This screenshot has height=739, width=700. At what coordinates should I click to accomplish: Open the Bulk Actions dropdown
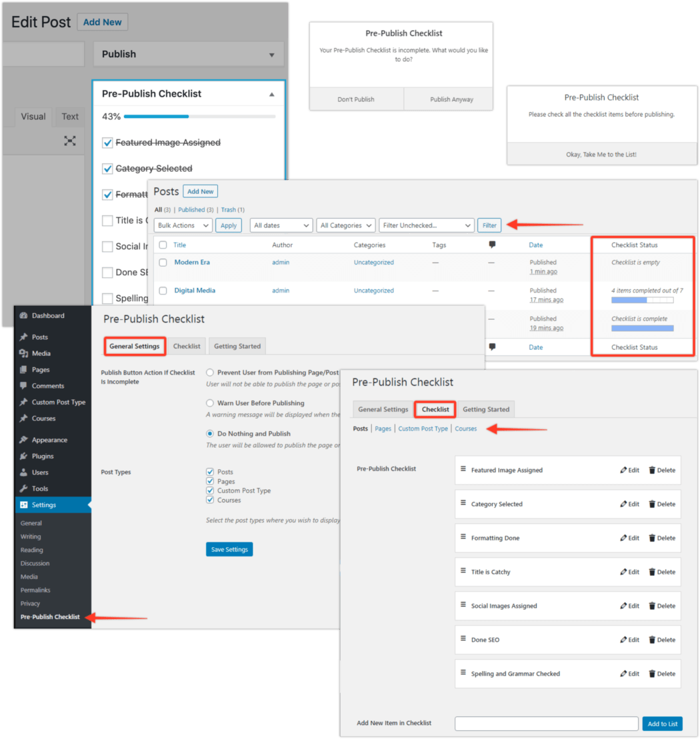tap(183, 226)
